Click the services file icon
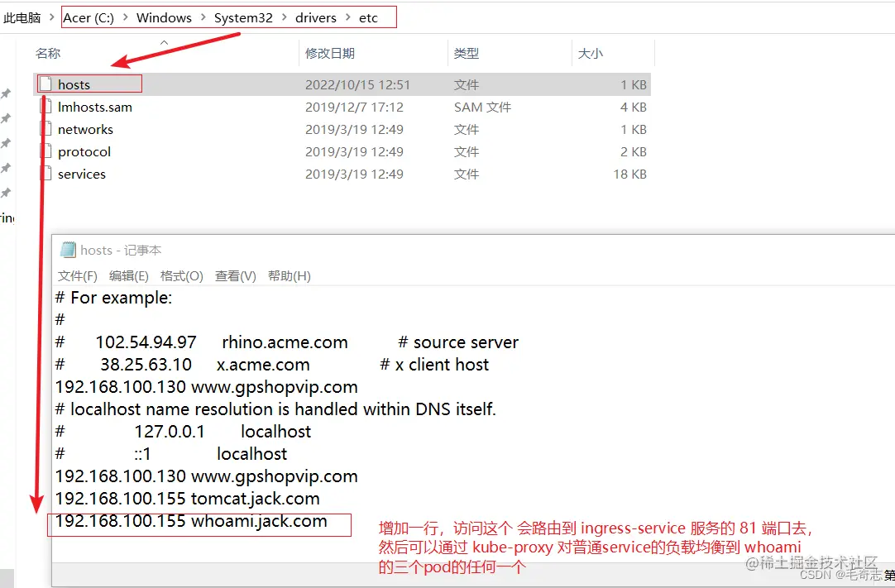The height and width of the screenshot is (588, 895). click(x=45, y=174)
